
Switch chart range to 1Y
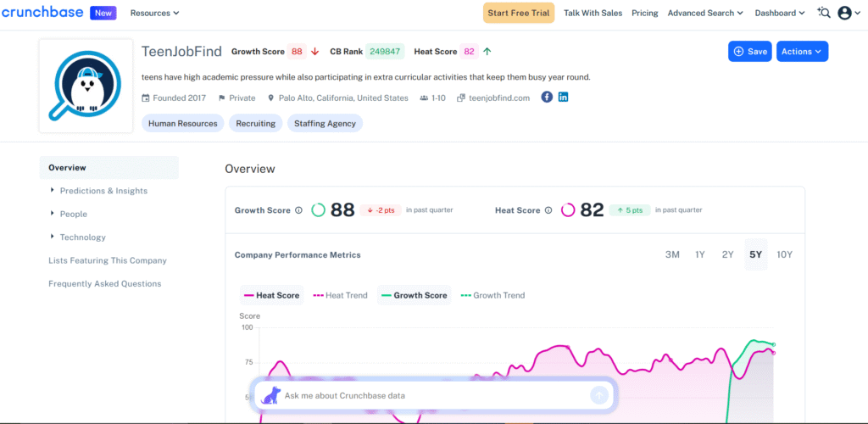pos(699,255)
